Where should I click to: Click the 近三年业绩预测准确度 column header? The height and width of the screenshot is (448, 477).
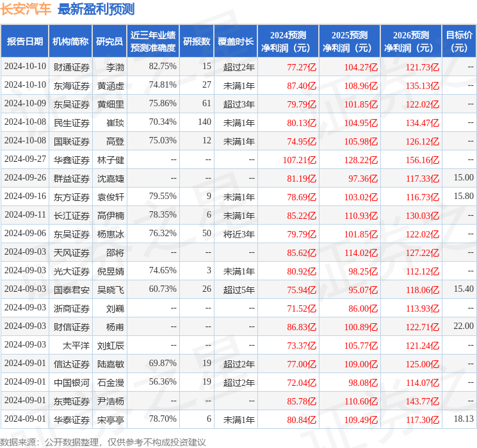click(153, 42)
